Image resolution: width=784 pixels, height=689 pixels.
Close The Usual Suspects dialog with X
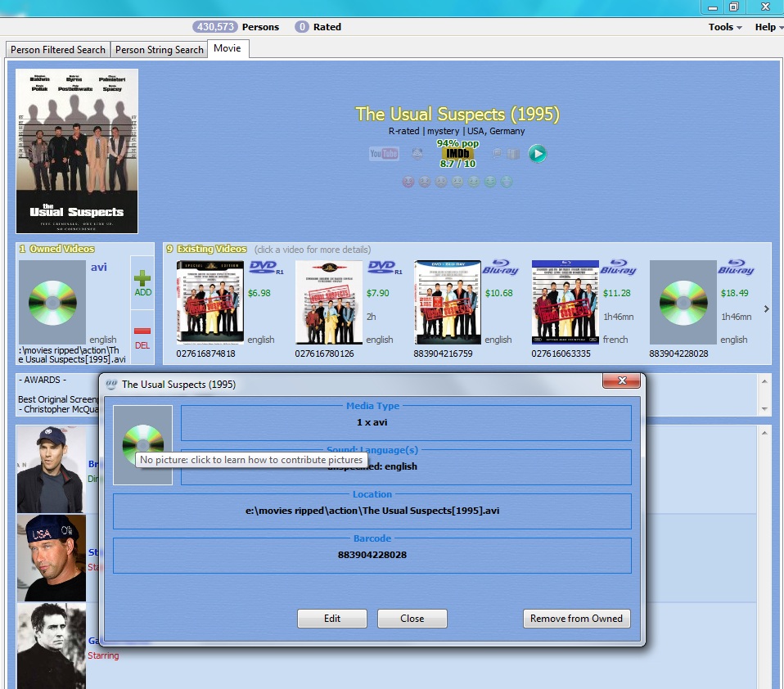pyautogui.click(x=621, y=381)
